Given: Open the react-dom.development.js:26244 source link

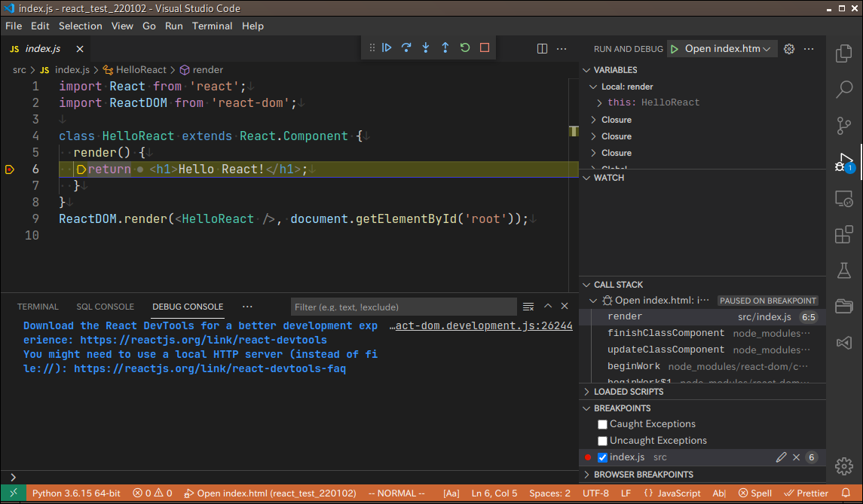Looking at the screenshot, I should (481, 325).
